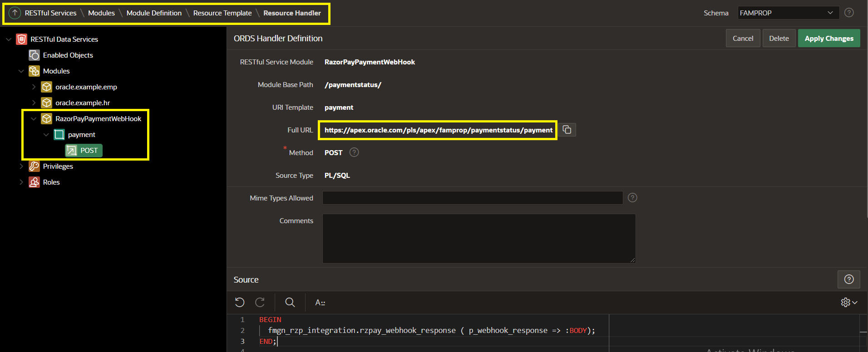Image resolution: width=868 pixels, height=352 pixels.
Task: Select oracle.example.emp module
Action: tap(86, 87)
